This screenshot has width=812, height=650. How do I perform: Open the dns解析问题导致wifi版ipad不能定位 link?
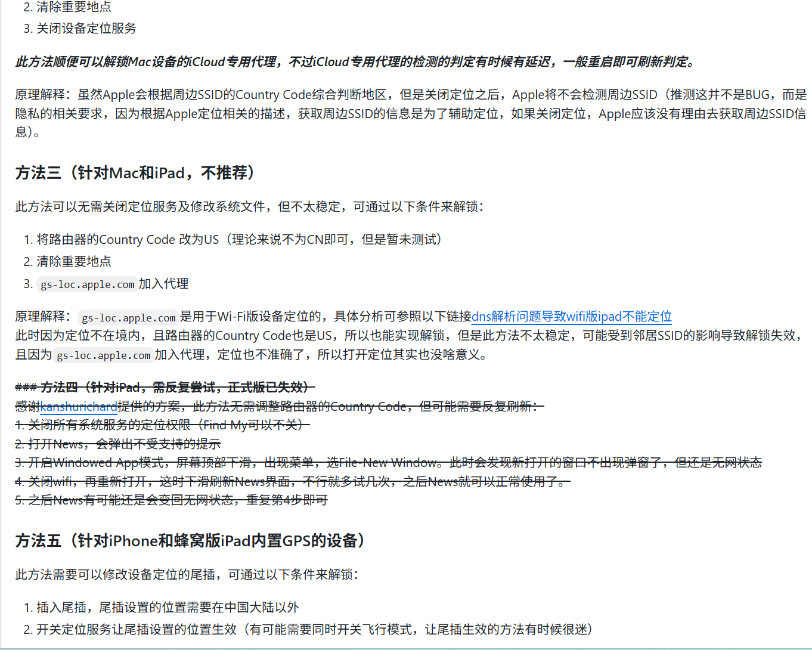tap(572, 317)
